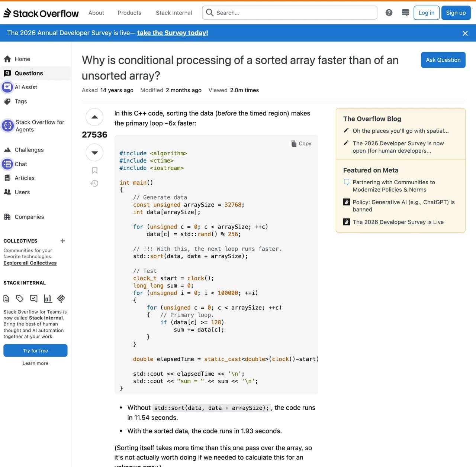Bookmark this question
The width and height of the screenshot is (476, 467).
[94, 170]
